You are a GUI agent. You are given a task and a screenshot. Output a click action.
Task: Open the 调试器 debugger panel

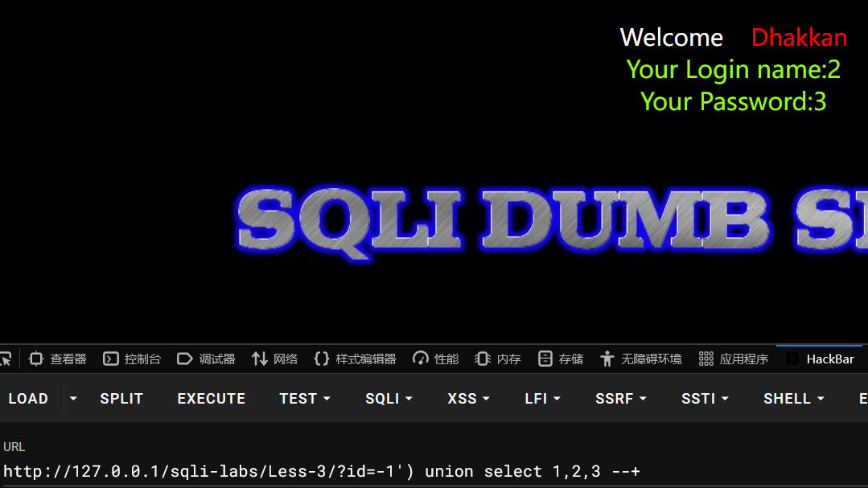(x=206, y=359)
